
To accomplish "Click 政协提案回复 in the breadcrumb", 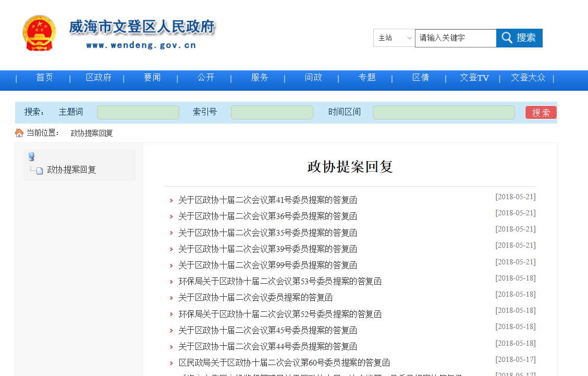I will (92, 133).
